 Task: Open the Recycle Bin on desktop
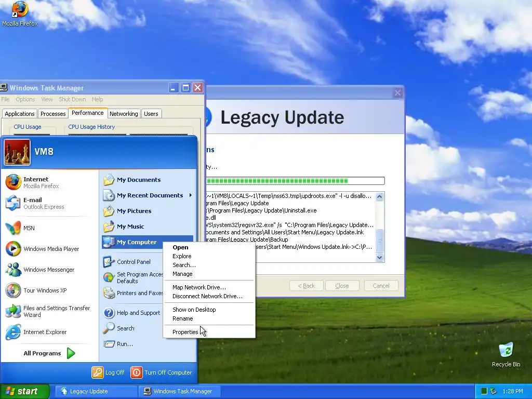506,355
